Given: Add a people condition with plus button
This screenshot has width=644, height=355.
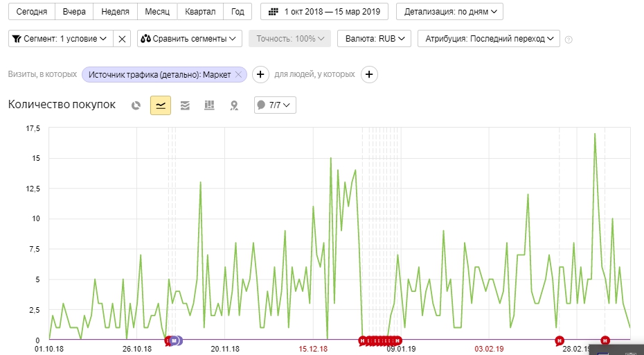Looking at the screenshot, I should 369,74.
